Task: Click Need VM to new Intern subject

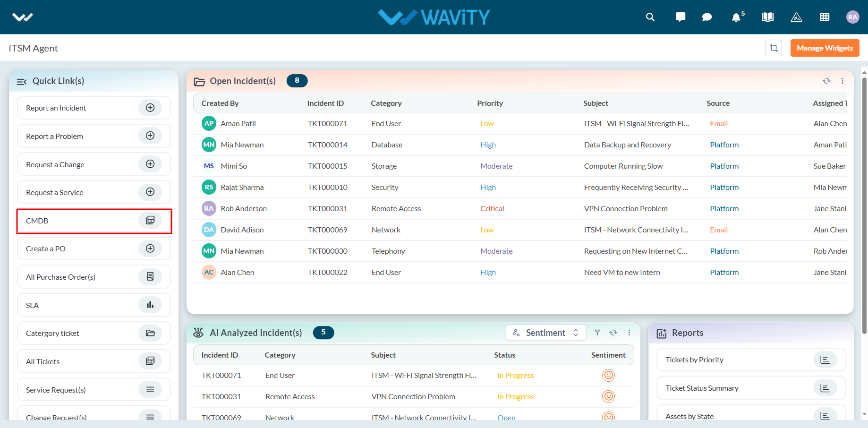Action: [622, 272]
